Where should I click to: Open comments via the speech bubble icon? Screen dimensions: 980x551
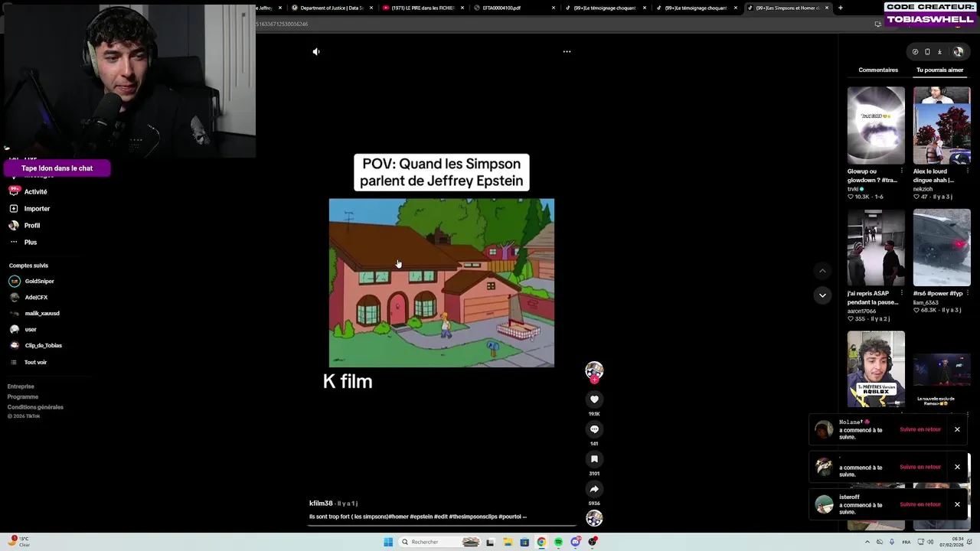(x=594, y=429)
